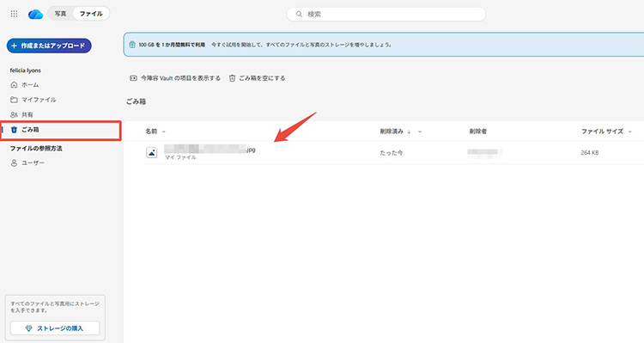Viewport: 644px width, 343px height.
Task: Click the home icon beside ホーム
Action: coord(14,85)
